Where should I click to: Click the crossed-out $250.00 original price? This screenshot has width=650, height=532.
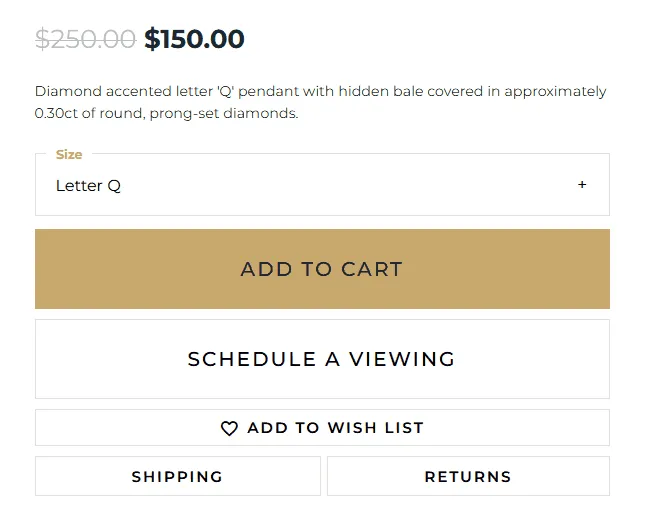(85, 39)
